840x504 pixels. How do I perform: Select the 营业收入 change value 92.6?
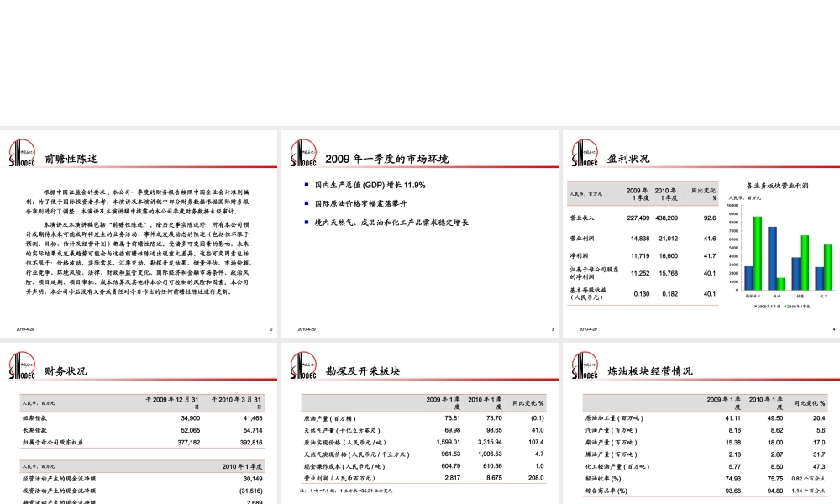coord(710,218)
